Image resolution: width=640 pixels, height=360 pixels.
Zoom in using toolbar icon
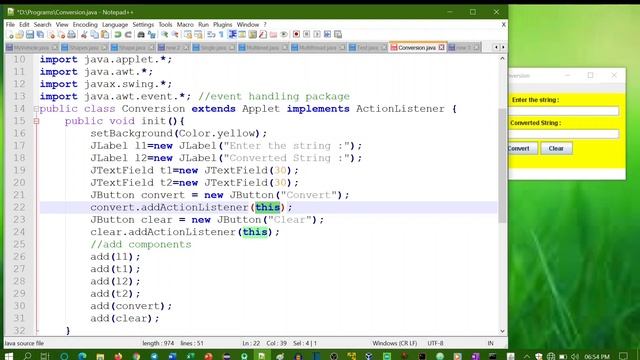pos(165,35)
